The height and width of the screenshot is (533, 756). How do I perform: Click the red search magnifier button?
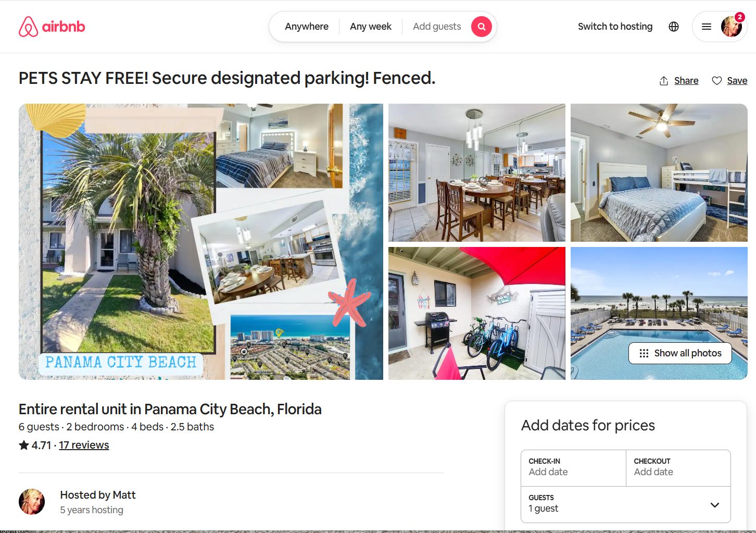(482, 27)
